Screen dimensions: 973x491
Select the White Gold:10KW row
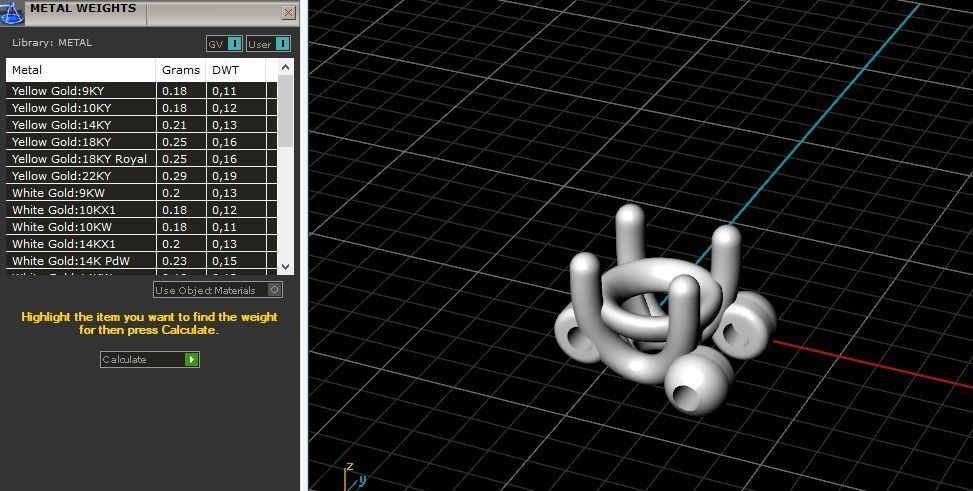pos(141,227)
